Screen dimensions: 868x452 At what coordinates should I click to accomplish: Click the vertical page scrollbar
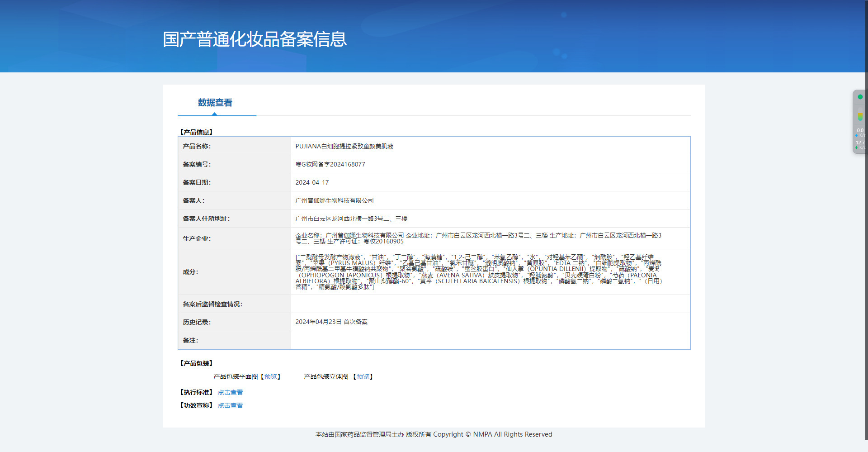pos(866,226)
